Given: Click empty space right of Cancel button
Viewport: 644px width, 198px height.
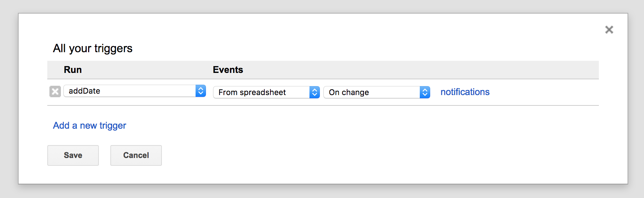Looking at the screenshot, I should pos(322,155).
